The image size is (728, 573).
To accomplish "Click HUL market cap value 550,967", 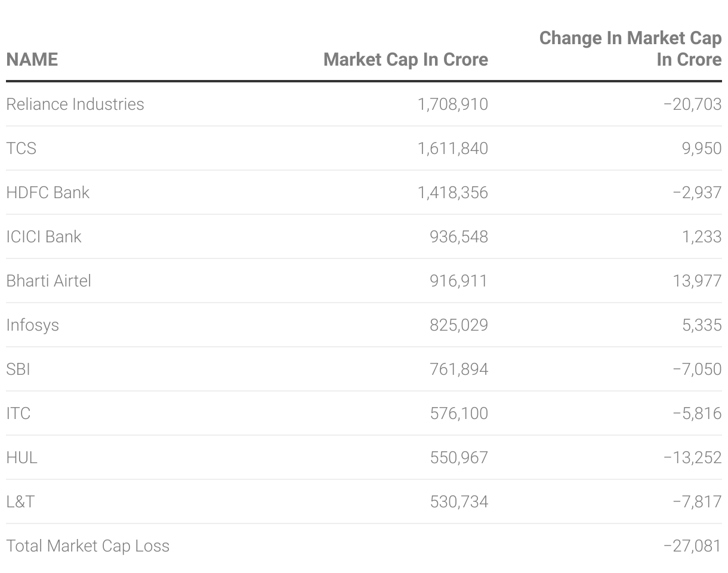I will (459, 458).
